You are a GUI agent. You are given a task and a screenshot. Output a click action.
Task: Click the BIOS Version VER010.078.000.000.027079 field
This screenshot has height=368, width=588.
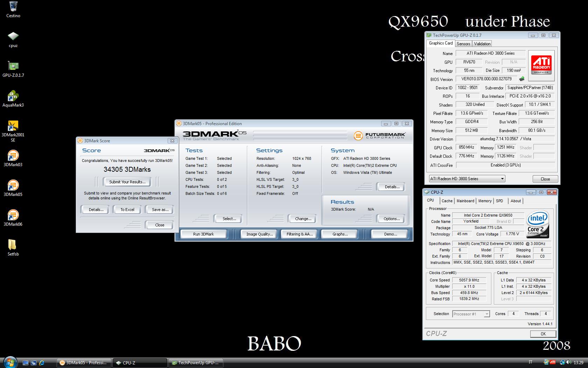[x=486, y=79]
